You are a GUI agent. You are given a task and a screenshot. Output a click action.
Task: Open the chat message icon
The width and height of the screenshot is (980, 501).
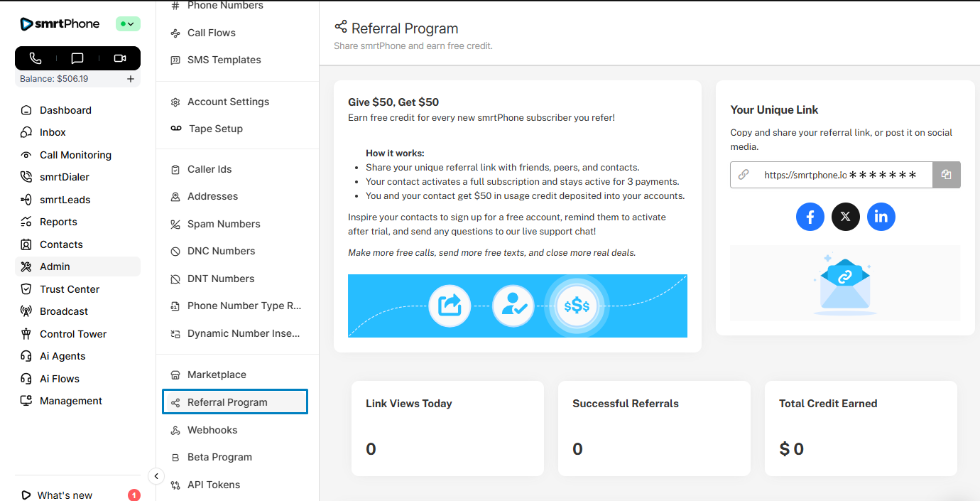77,58
